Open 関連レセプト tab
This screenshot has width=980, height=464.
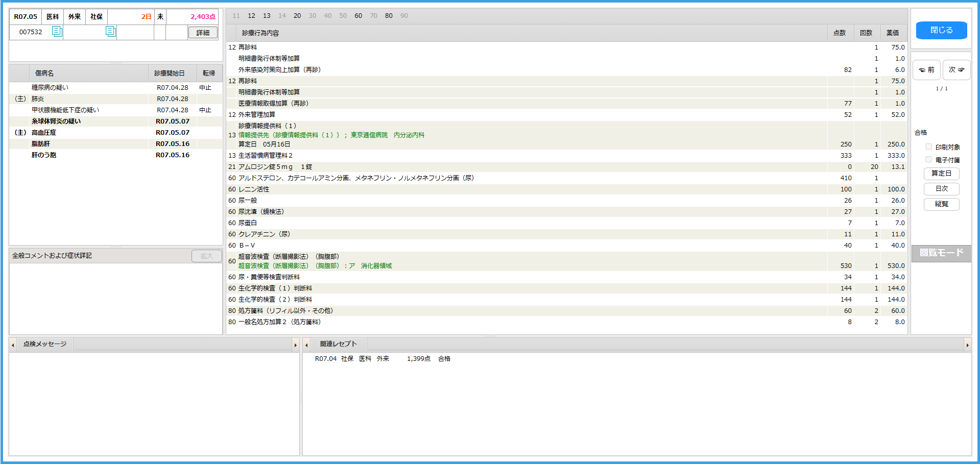[x=338, y=345]
